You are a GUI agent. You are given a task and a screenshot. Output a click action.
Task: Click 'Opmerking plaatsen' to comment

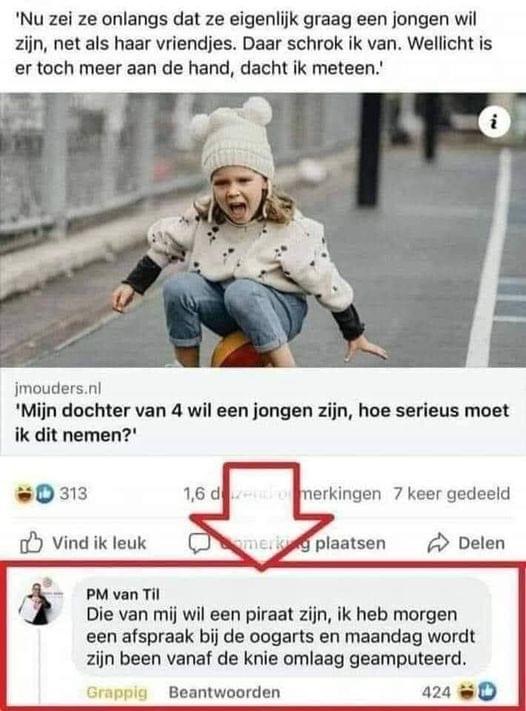tap(287, 543)
